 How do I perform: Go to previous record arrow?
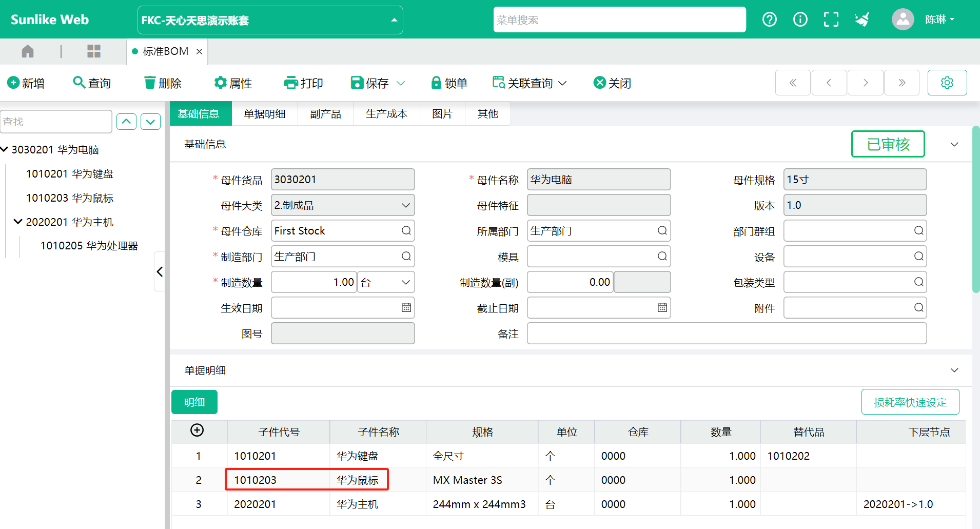tap(829, 83)
